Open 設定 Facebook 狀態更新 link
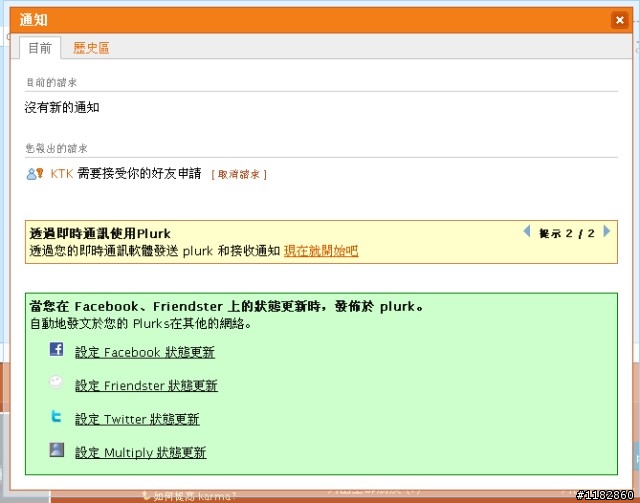The image size is (640, 503). (x=145, y=352)
